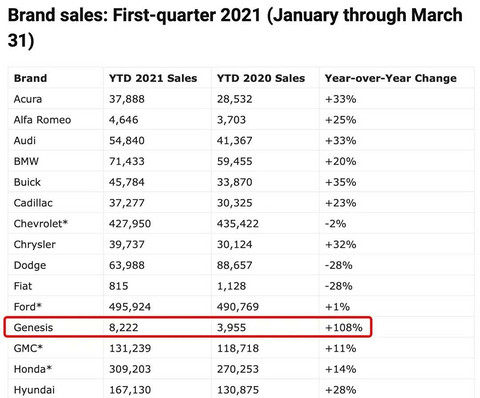This screenshot has height=398, width=480.
Task: Click Ford's 495,924 sales figure
Action: pyautogui.click(x=130, y=306)
